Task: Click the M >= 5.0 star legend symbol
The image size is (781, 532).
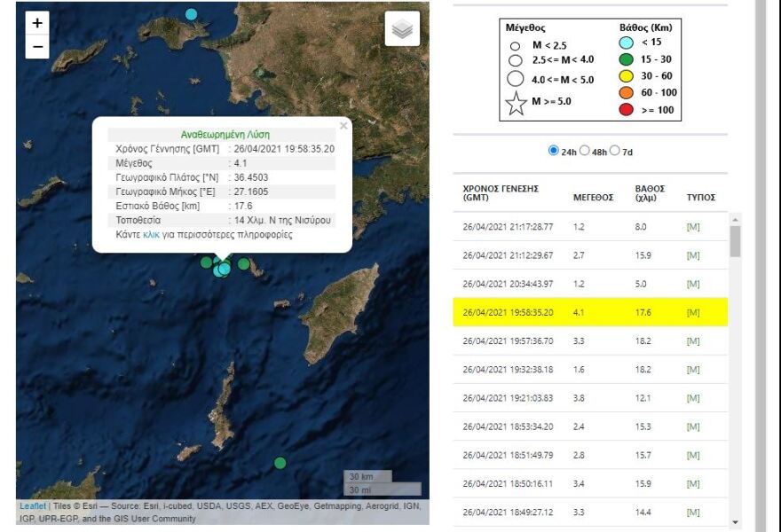Action: click(x=517, y=104)
